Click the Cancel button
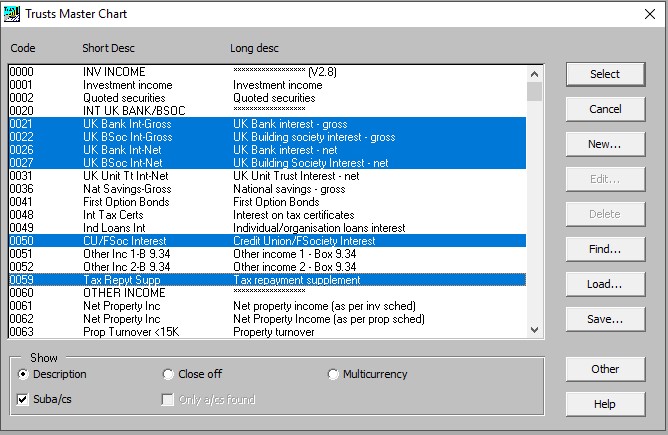The width and height of the screenshot is (668, 435). point(605,109)
